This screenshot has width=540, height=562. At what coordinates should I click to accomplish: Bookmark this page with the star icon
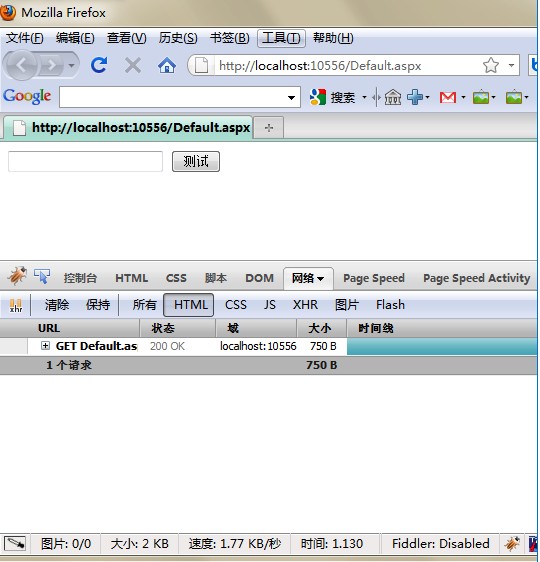pyautogui.click(x=491, y=65)
